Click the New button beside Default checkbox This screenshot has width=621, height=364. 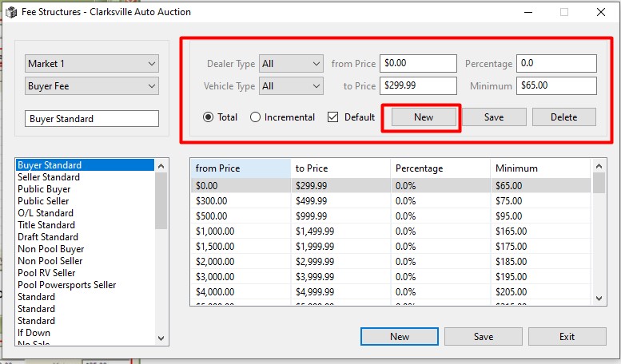tap(423, 117)
